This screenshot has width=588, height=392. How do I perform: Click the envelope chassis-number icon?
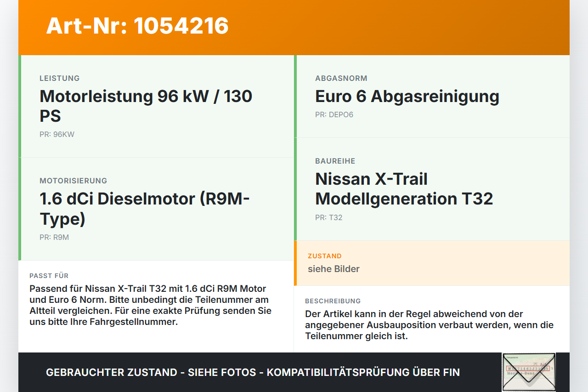click(529, 372)
